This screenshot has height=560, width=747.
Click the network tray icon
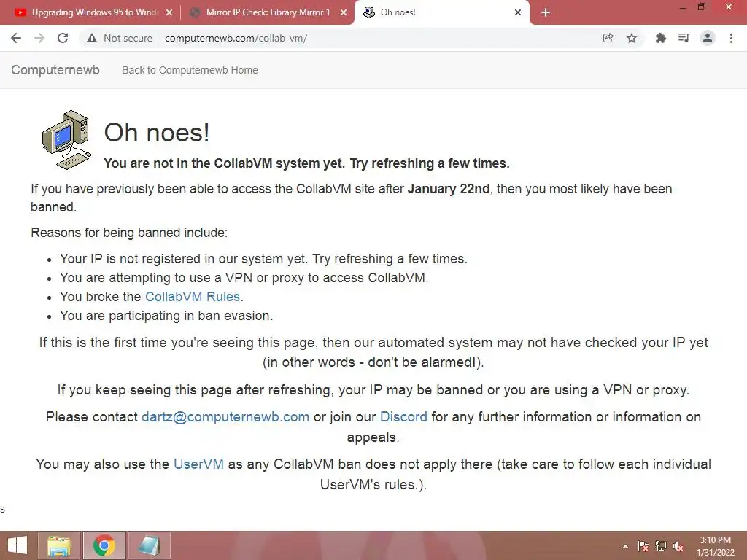click(661, 546)
